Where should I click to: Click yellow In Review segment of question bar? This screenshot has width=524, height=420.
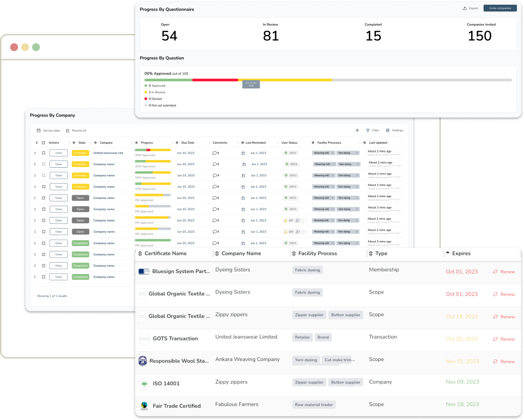[x=285, y=80]
